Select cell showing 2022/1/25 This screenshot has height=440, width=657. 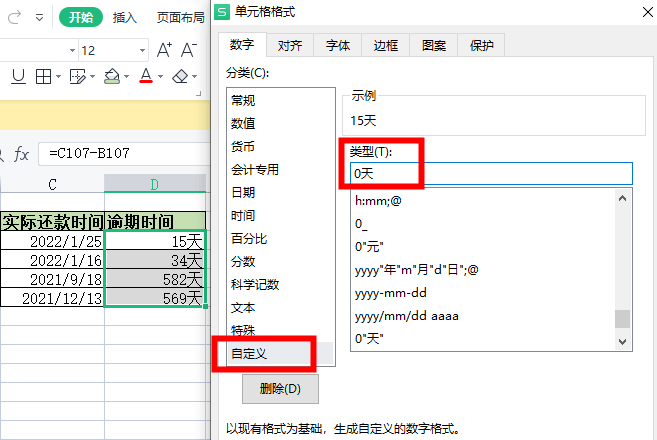(52, 241)
